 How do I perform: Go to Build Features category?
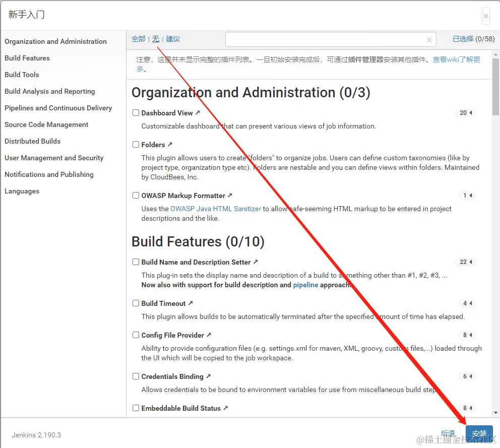tap(27, 58)
